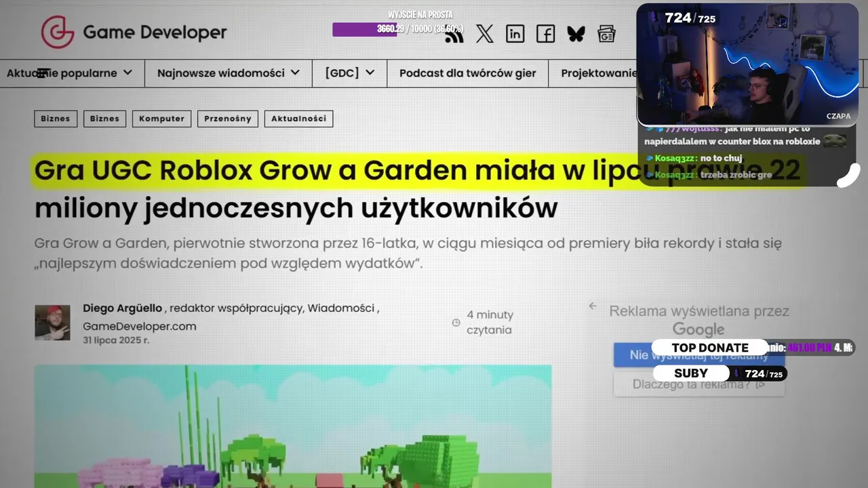Expand the 'Aktualnie popularne' menu
Image resolution: width=868 pixels, height=488 pixels.
[x=69, y=73]
